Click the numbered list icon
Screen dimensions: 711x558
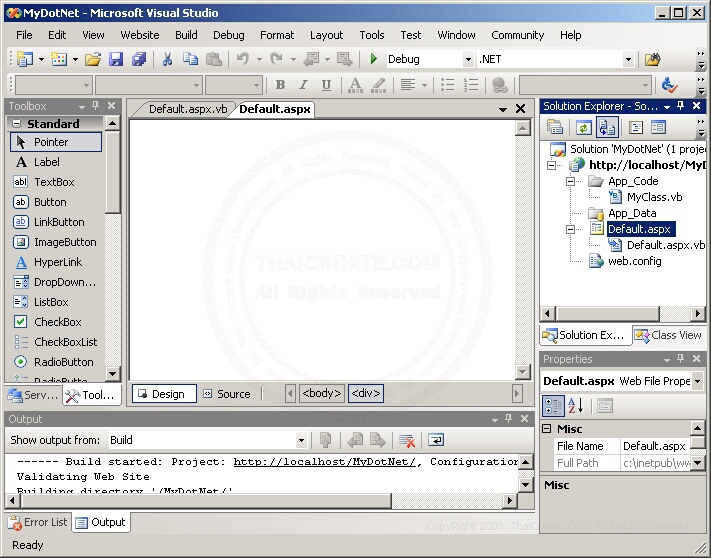(471, 85)
